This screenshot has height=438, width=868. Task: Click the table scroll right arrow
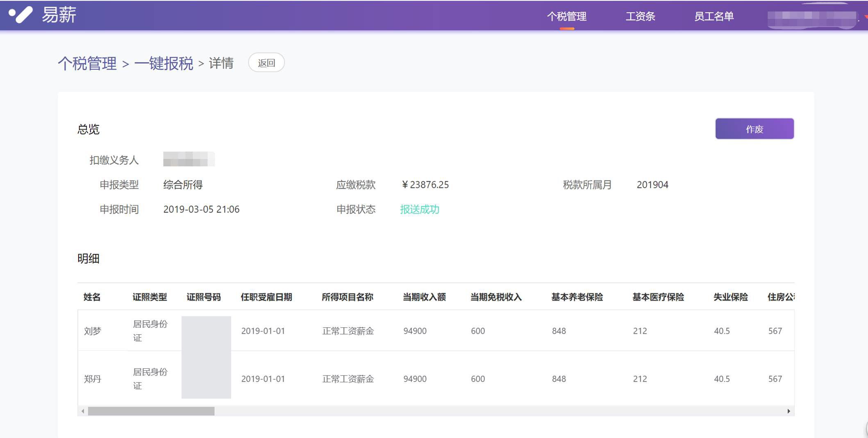pos(788,411)
